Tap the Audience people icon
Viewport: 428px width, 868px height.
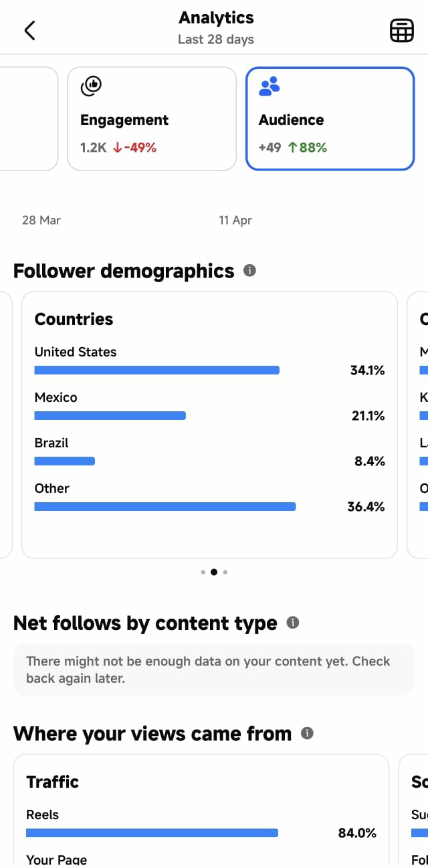270,86
